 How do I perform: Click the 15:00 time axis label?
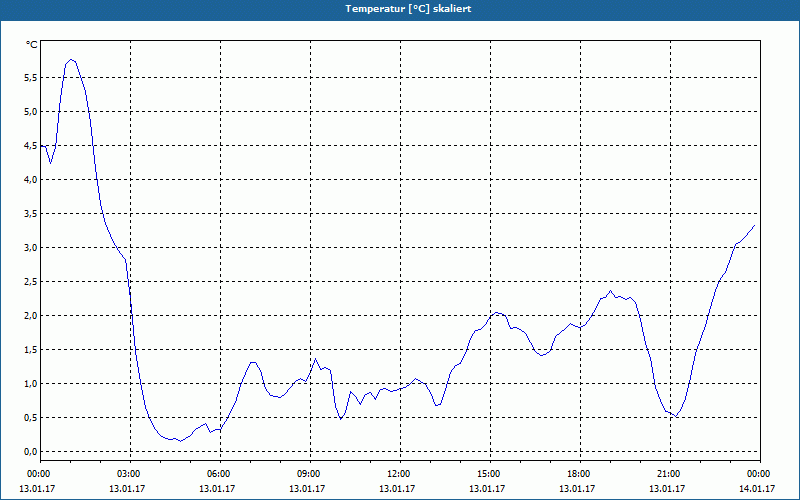coord(488,474)
